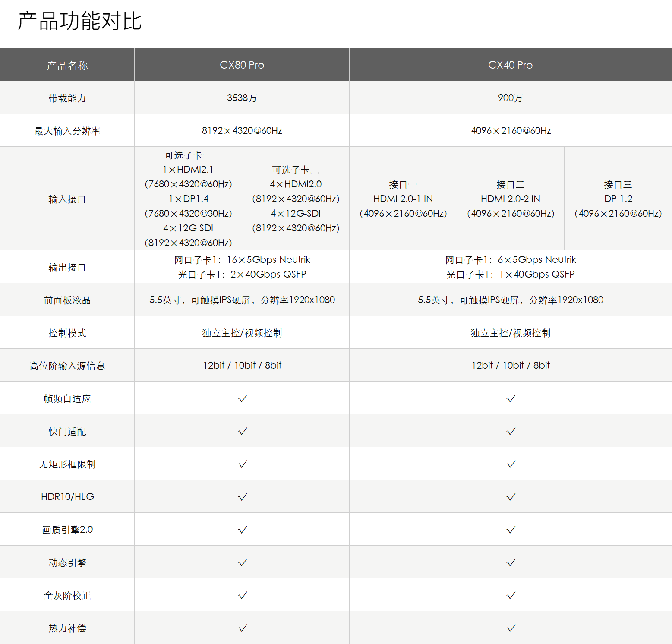Screen dimensions: 672x644
Task: Select the 帧频自适应 row label
Action: pyautogui.click(x=67, y=398)
